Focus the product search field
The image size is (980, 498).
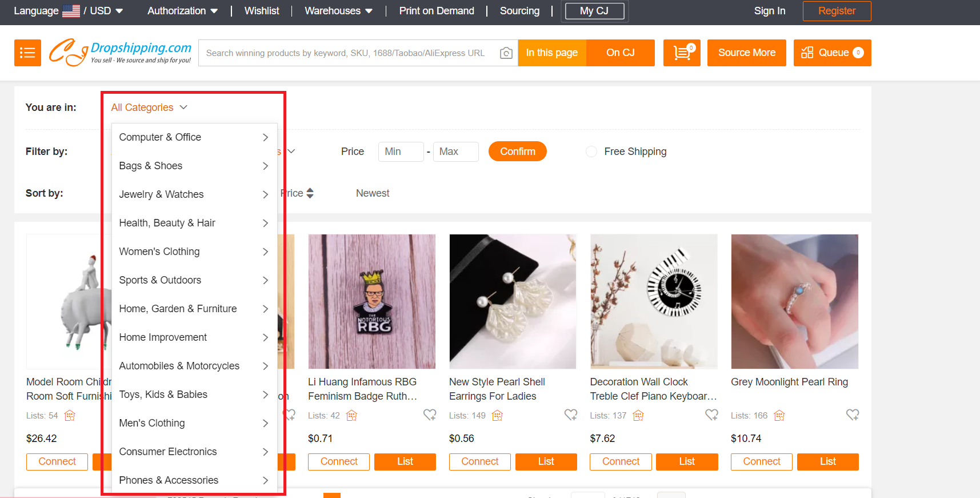click(349, 53)
